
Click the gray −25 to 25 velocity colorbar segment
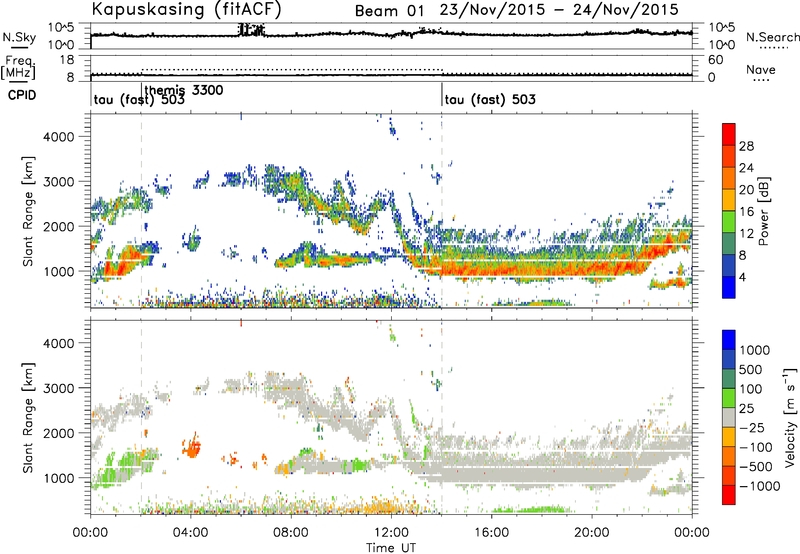pyautogui.click(x=729, y=418)
